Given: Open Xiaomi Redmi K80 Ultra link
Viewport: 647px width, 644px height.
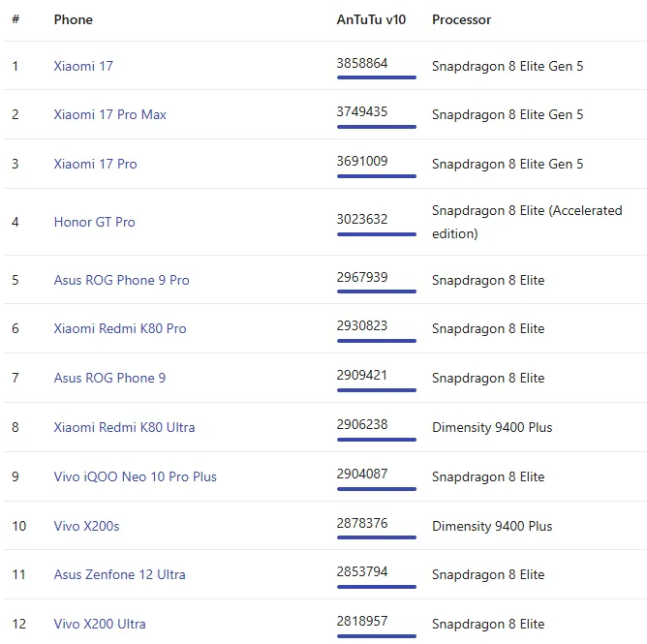Looking at the screenshot, I should [124, 427].
